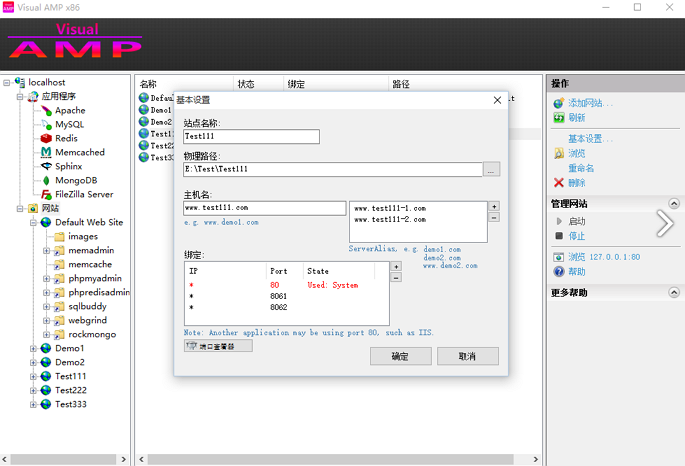The height and width of the screenshot is (466, 685).
Task: Click the images folder icon
Action: [59, 236]
